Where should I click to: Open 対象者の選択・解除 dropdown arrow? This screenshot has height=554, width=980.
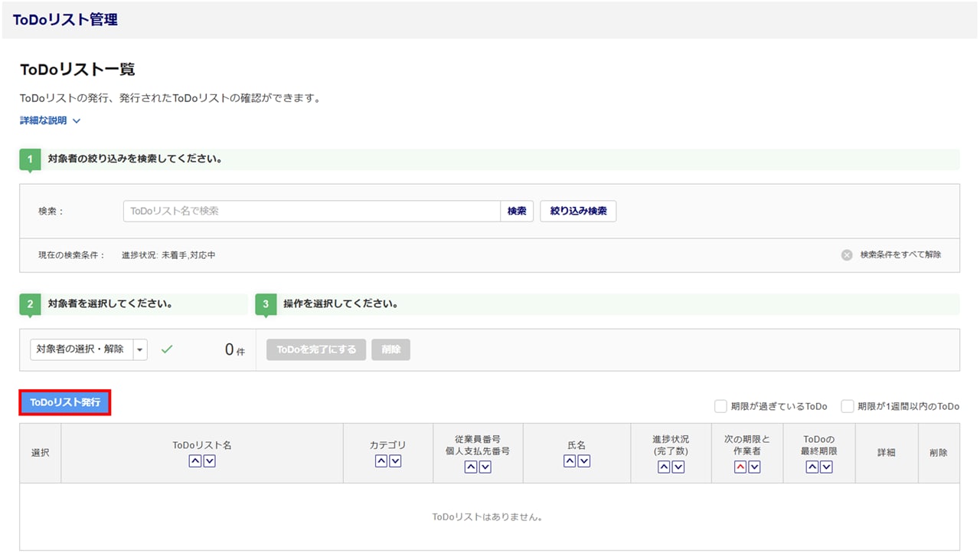click(140, 349)
